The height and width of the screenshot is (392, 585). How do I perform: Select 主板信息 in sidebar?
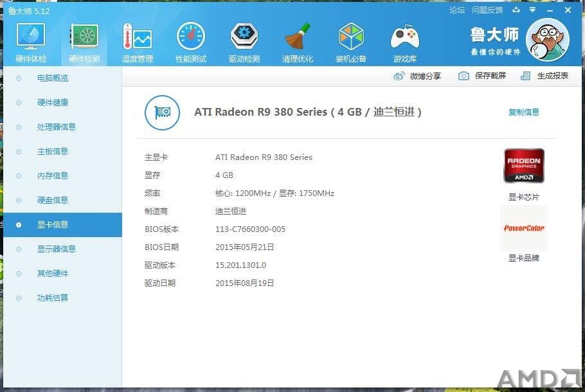point(63,152)
